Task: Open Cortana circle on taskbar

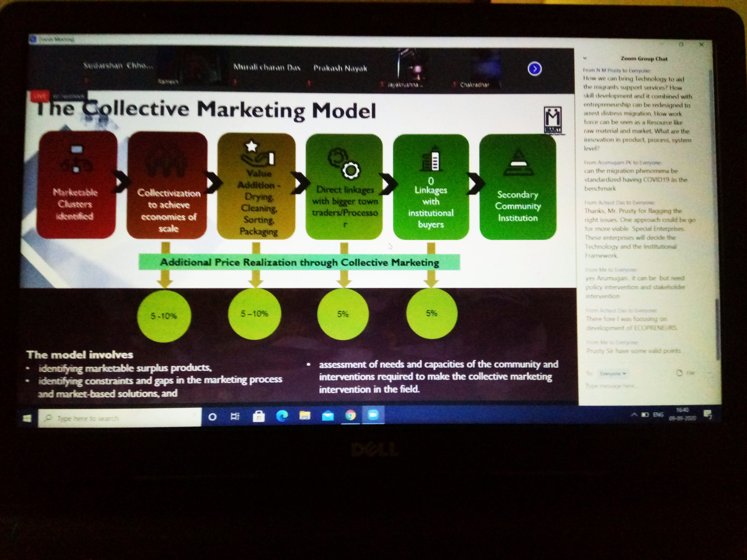Action: click(x=212, y=417)
